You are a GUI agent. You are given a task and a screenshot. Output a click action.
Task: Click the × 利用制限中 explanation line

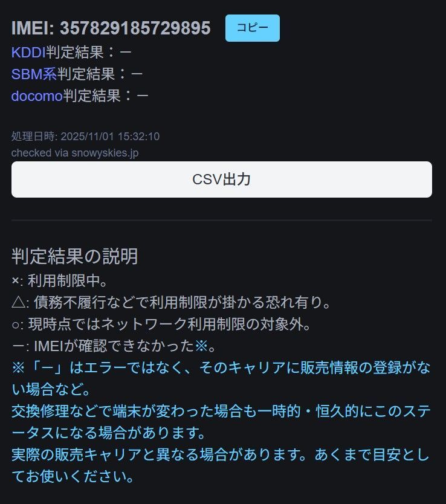coord(59,280)
